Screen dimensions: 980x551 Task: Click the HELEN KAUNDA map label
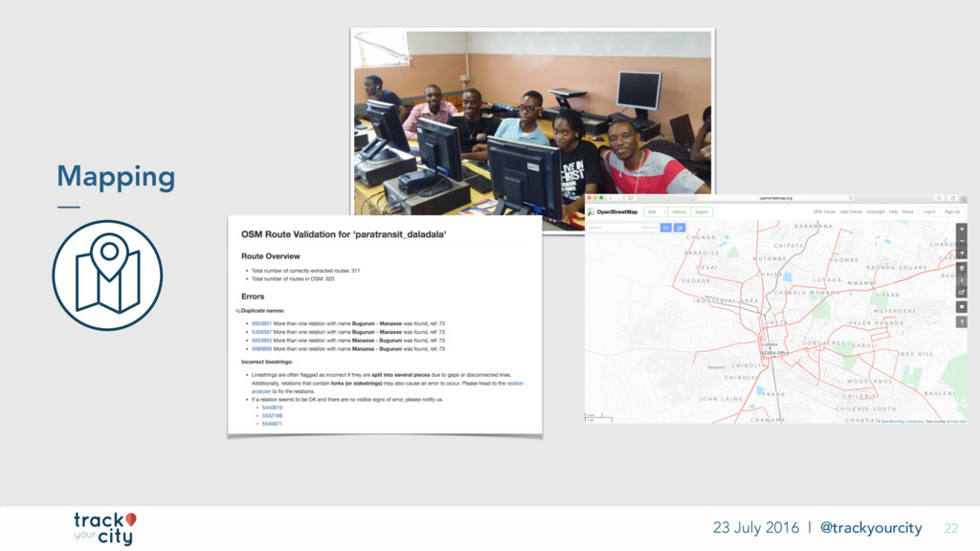click(x=876, y=323)
